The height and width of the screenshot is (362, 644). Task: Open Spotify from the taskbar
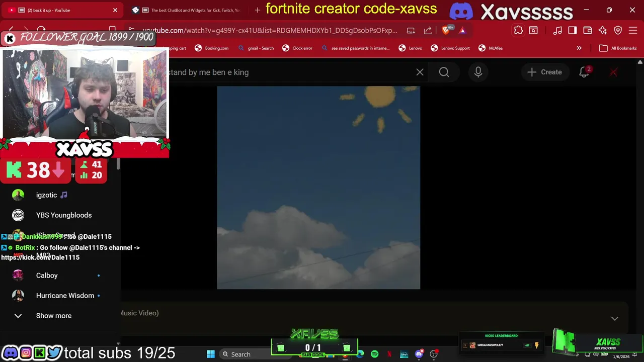point(374,354)
